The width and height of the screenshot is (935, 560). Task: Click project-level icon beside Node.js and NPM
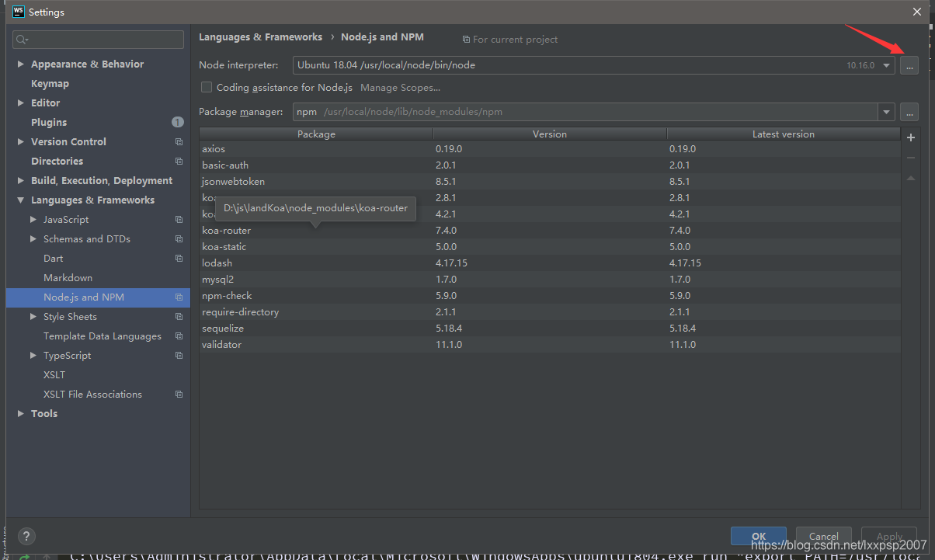pos(179,297)
